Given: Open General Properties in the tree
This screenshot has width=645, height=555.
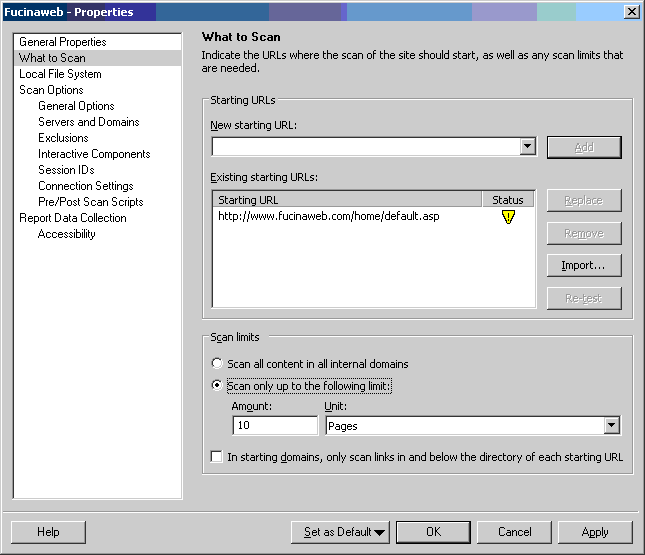Looking at the screenshot, I should (x=62, y=42).
